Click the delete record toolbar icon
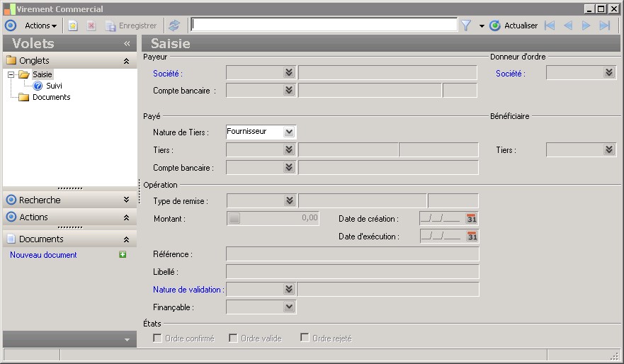This screenshot has height=364, width=624. coord(91,26)
